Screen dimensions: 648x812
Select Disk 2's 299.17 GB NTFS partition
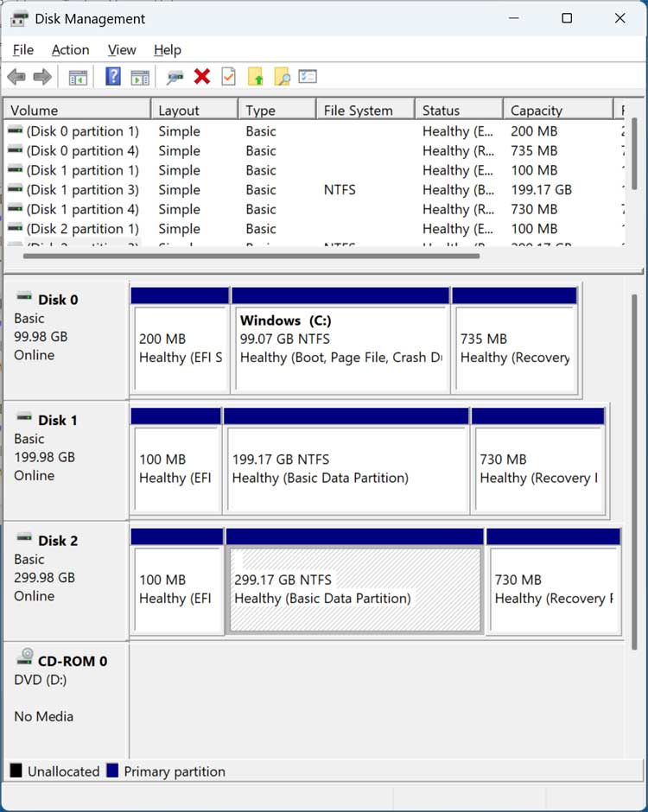coord(355,581)
